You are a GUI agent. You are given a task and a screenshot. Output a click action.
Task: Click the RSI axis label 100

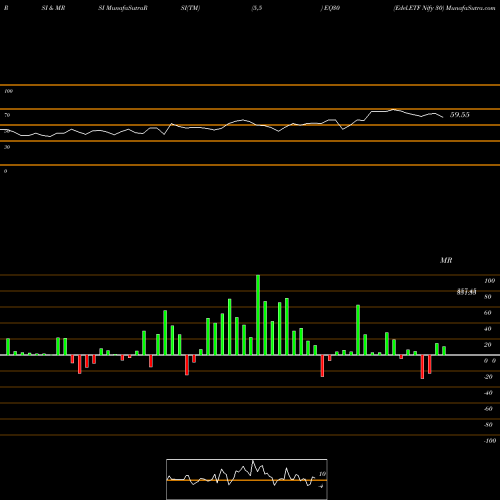(8, 91)
